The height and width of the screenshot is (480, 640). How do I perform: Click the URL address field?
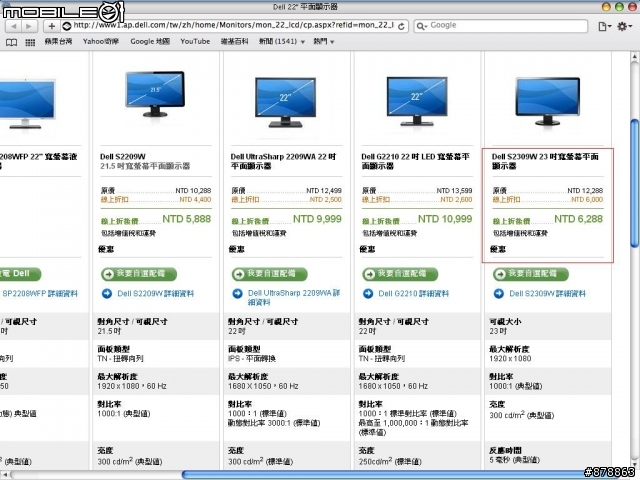click(x=234, y=25)
